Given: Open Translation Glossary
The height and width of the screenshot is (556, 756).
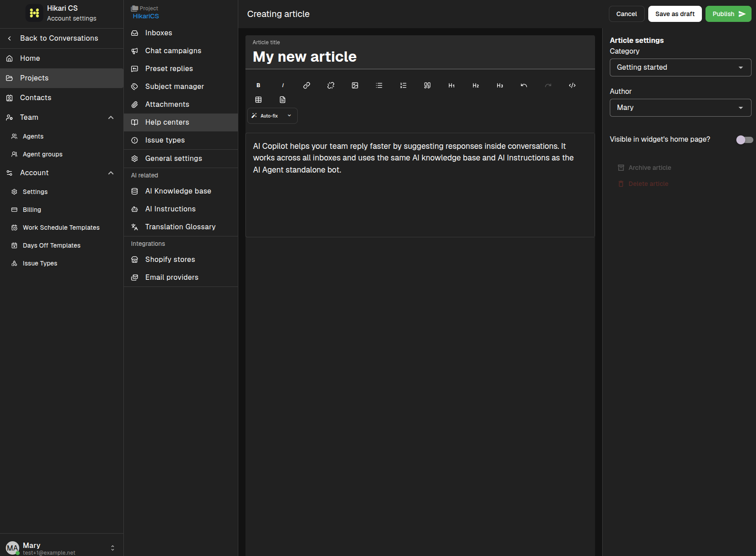Looking at the screenshot, I should [181, 227].
